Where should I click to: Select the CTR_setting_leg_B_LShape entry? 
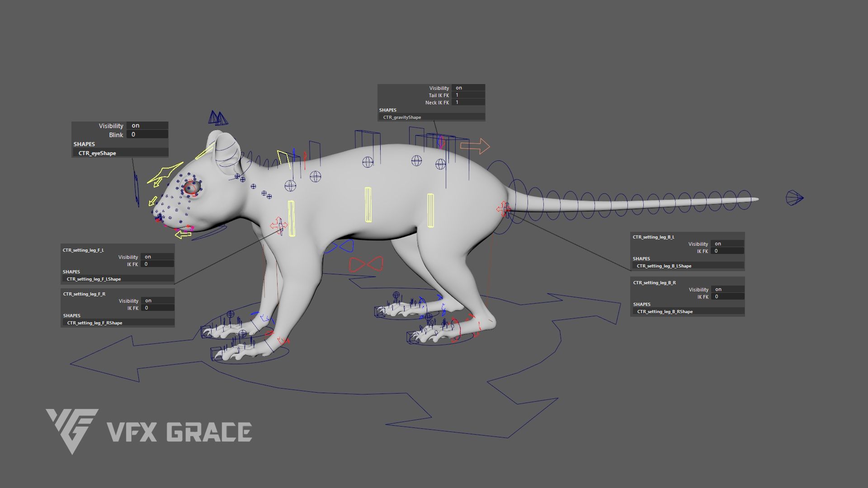(x=688, y=266)
